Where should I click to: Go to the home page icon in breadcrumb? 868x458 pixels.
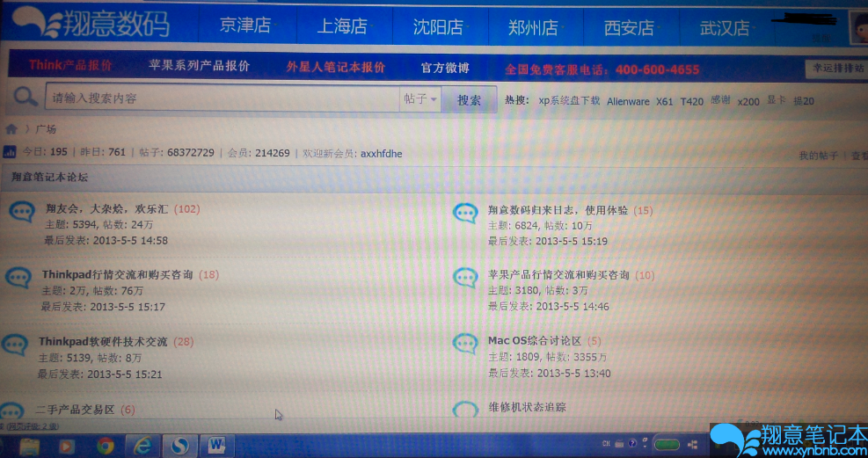tap(11, 129)
